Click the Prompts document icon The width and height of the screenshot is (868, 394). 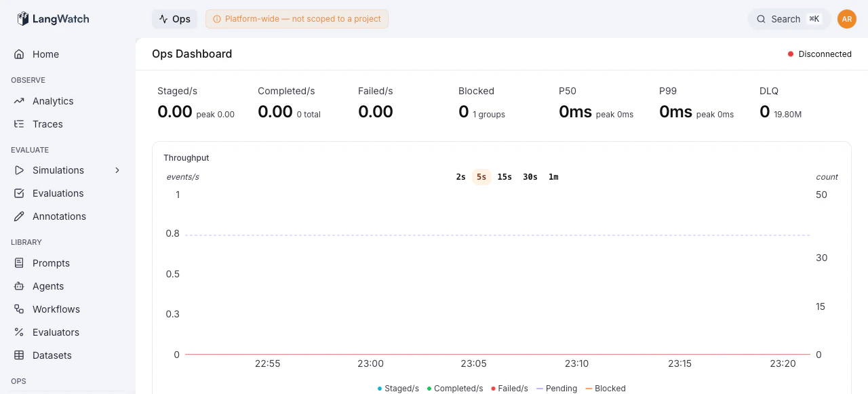click(x=19, y=263)
